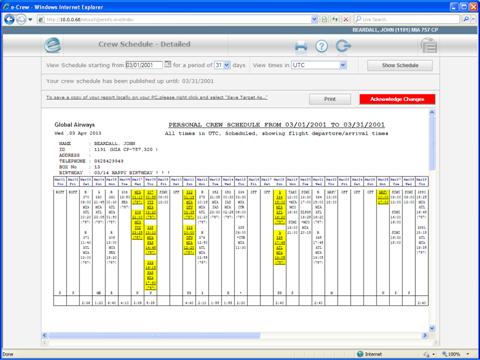Click the Show Schedule button
Image resolution: width=480 pixels, height=360 pixels.
click(400, 65)
